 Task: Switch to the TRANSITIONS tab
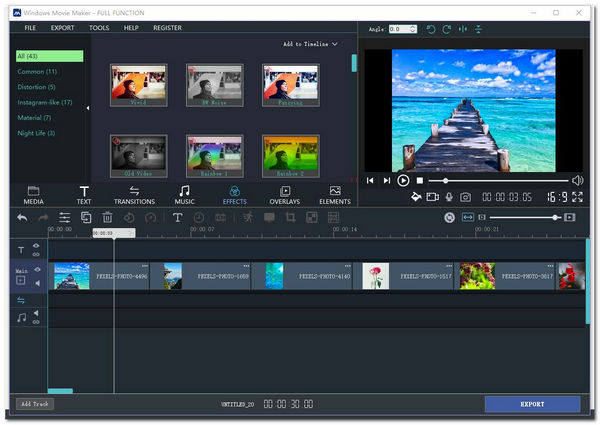134,195
